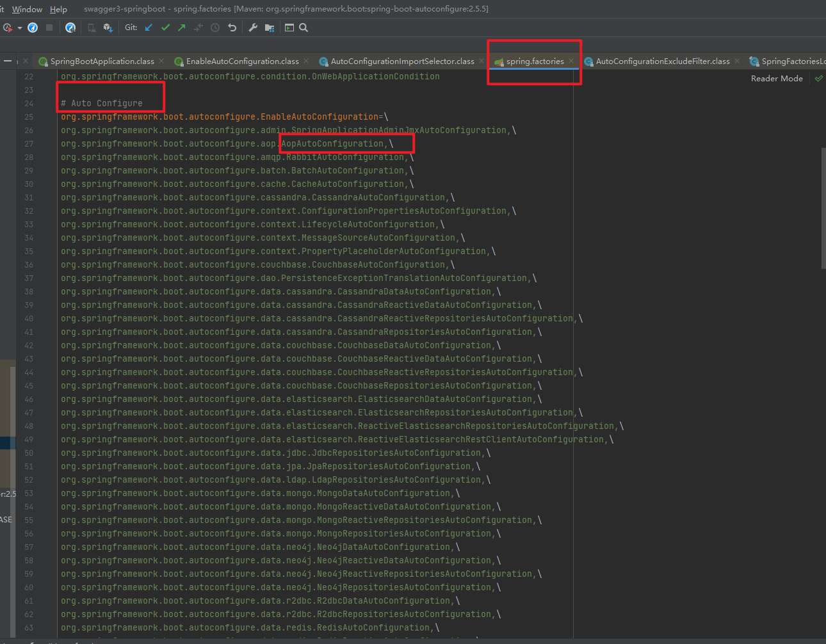Close the SpringBootApplication.class tab
Image resolution: width=826 pixels, height=644 pixels.
(x=161, y=61)
